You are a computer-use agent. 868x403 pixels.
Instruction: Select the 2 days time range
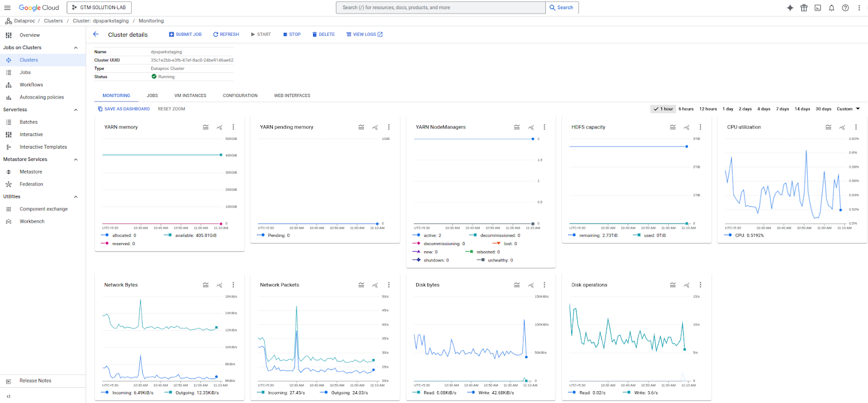pyautogui.click(x=745, y=109)
